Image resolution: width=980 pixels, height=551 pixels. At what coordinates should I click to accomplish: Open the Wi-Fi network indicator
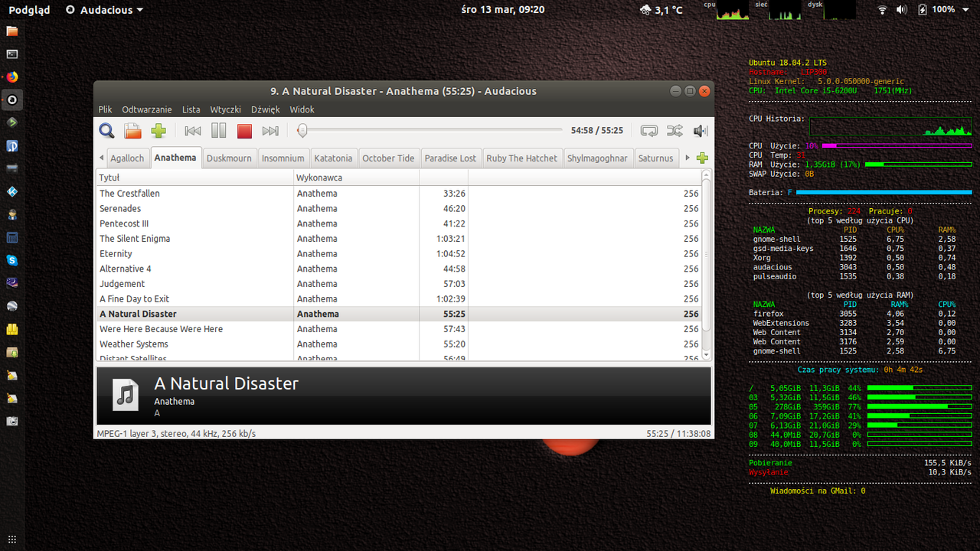[x=882, y=10]
